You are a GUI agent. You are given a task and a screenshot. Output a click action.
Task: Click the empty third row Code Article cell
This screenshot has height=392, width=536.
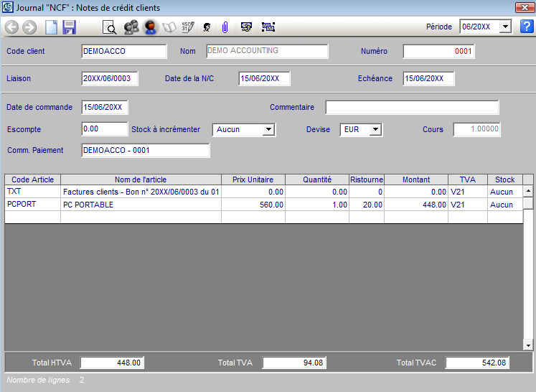click(x=33, y=218)
